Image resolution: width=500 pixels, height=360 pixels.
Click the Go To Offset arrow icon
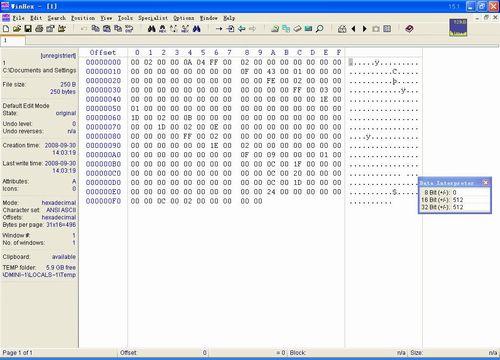[x=219, y=29]
